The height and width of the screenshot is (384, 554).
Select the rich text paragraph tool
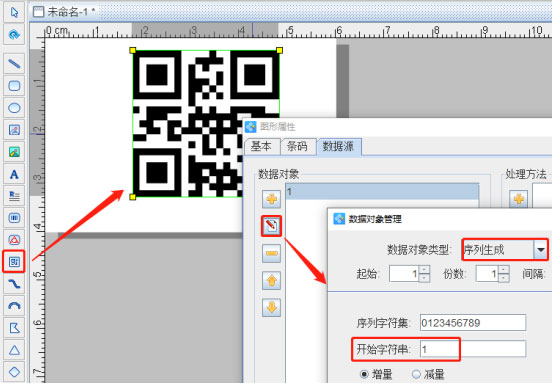(14, 196)
